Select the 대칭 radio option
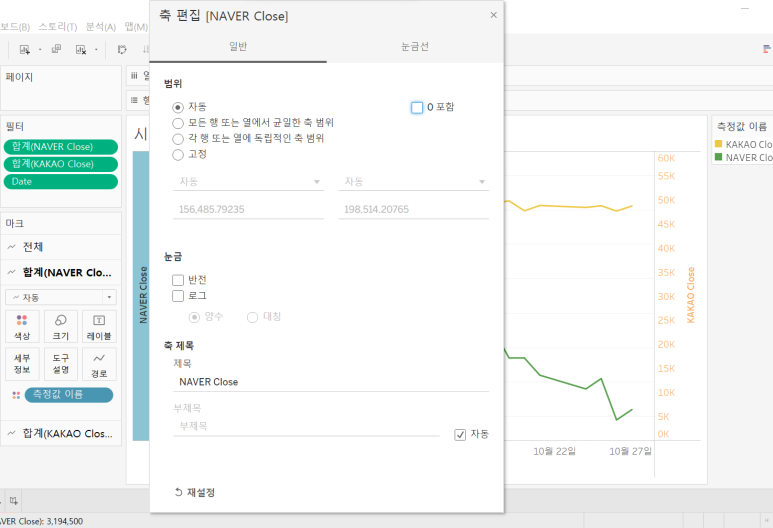 [x=252, y=317]
